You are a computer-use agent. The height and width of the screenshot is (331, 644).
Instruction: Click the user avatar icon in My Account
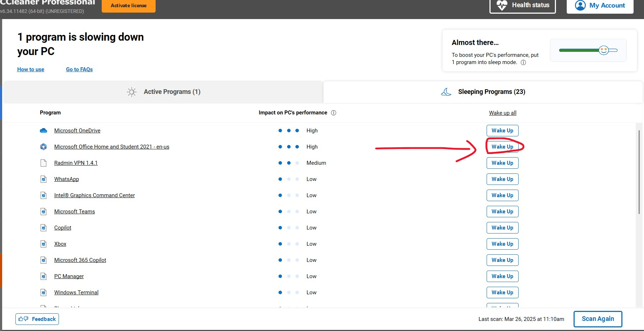[x=580, y=5]
